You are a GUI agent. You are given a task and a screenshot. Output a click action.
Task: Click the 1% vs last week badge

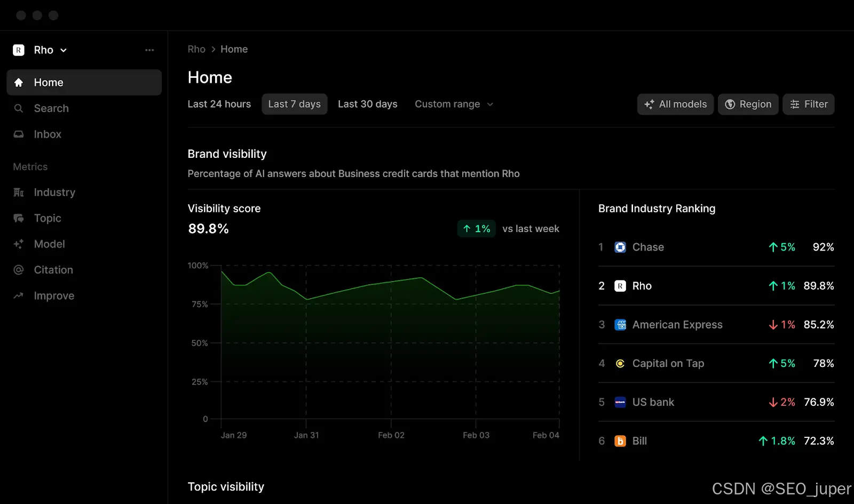(477, 229)
